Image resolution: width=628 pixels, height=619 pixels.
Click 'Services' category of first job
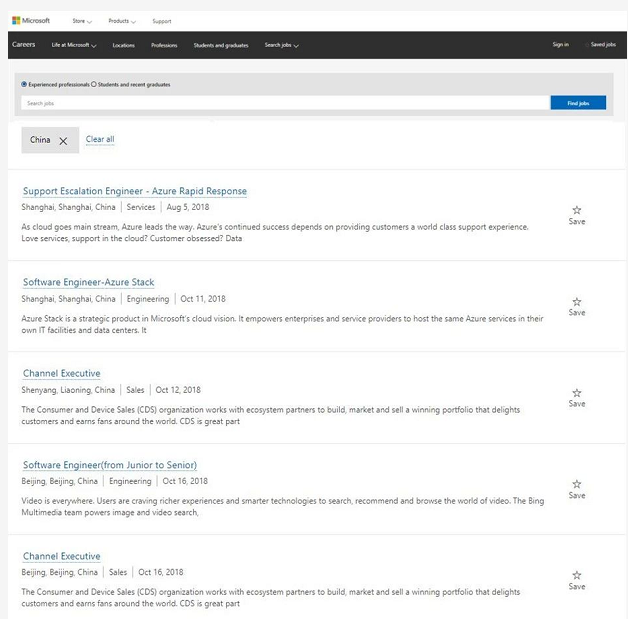tap(141, 207)
